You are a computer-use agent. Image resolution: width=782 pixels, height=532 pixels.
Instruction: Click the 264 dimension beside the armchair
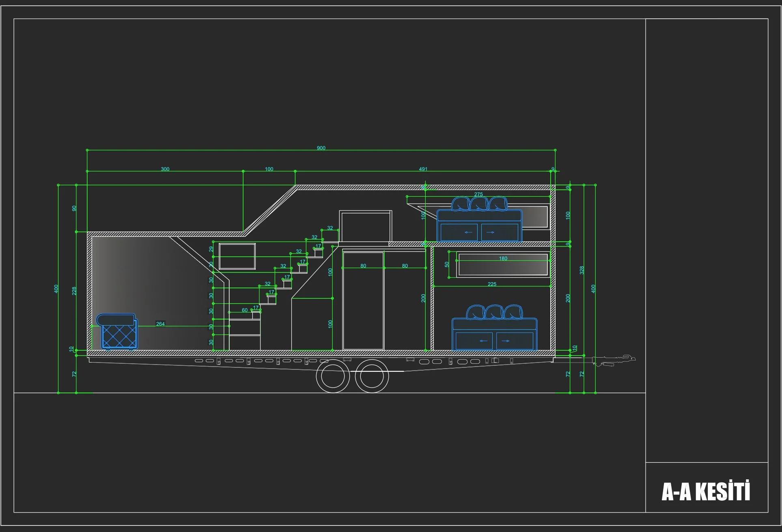(x=161, y=324)
